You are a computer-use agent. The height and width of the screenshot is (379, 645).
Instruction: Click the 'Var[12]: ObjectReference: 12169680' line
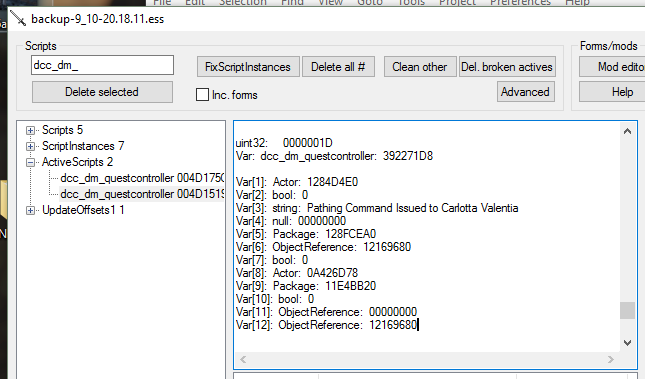tap(326, 325)
